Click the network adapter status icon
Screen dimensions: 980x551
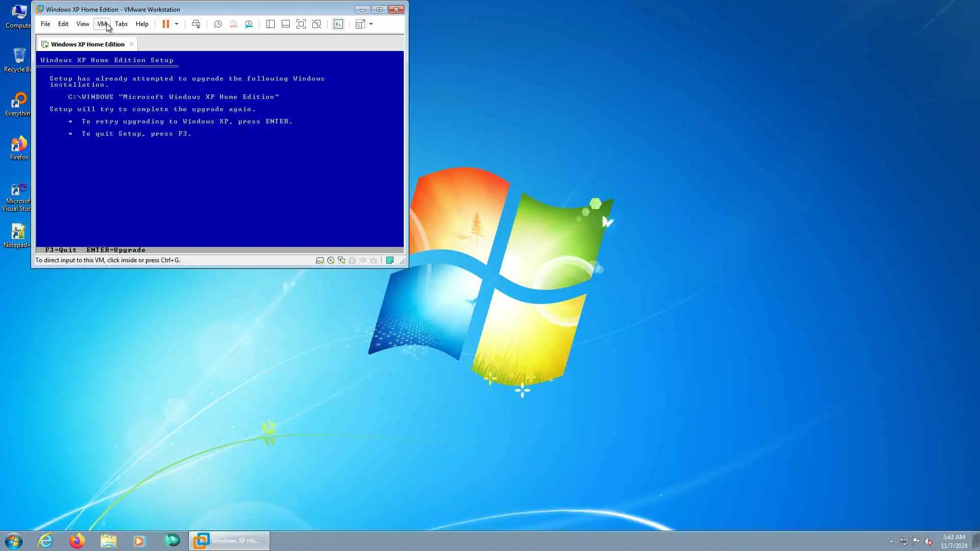coord(341,260)
